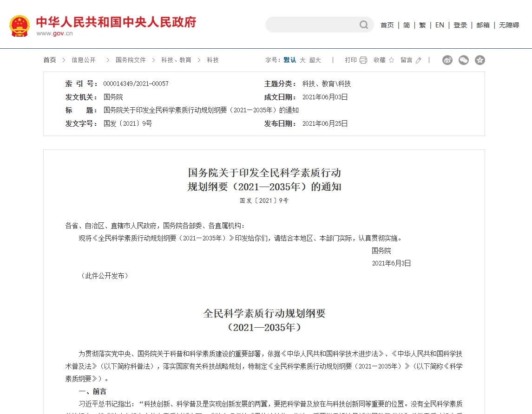
Task: Click the national emblem logo
Action: coord(20,26)
